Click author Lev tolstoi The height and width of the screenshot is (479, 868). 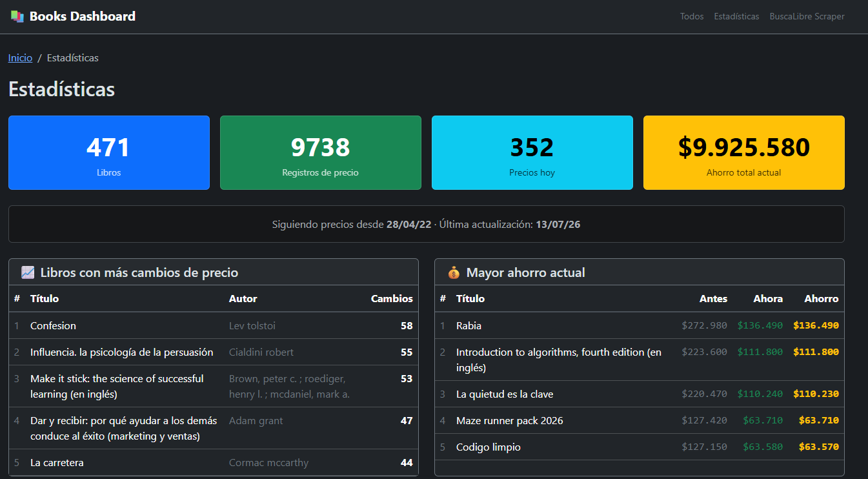(252, 326)
